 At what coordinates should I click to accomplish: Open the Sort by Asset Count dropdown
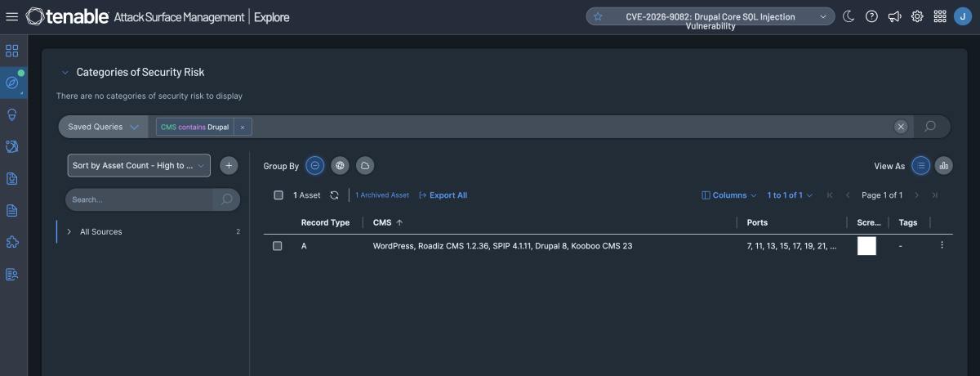coord(139,165)
